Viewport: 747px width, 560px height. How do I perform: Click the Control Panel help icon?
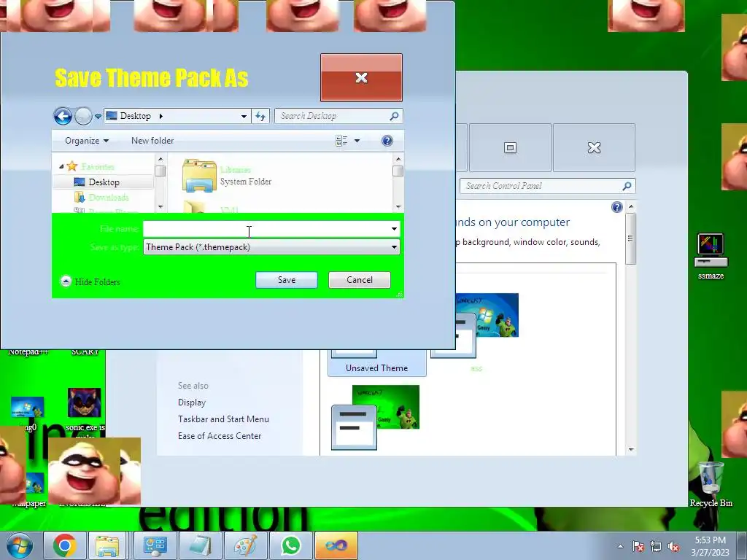617,206
